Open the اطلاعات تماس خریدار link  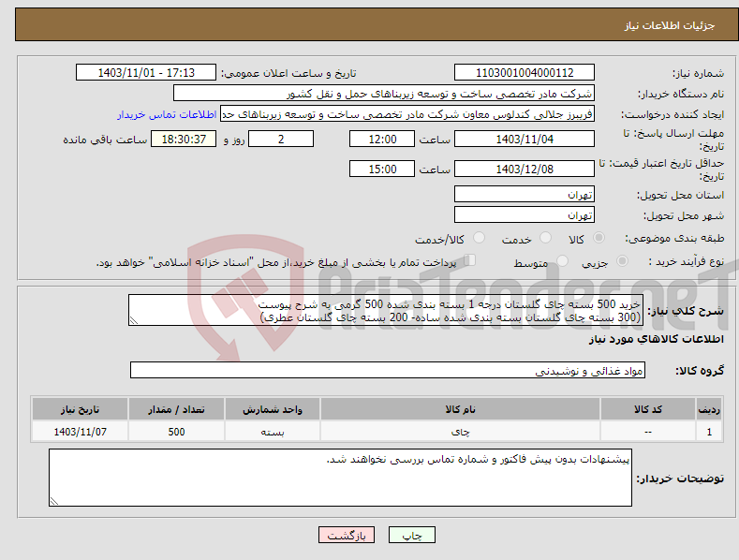(167, 114)
